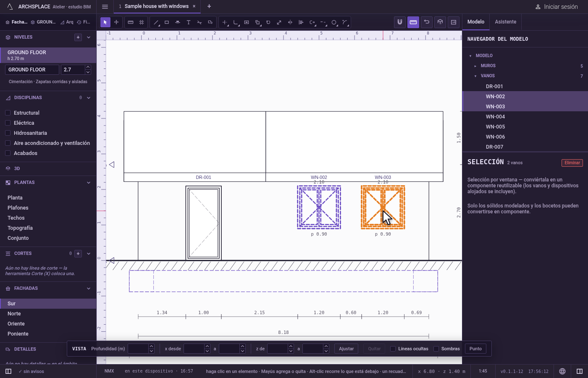Toggle the Líneas ocultas checkbox
This screenshot has width=588, height=378.
[393, 349]
